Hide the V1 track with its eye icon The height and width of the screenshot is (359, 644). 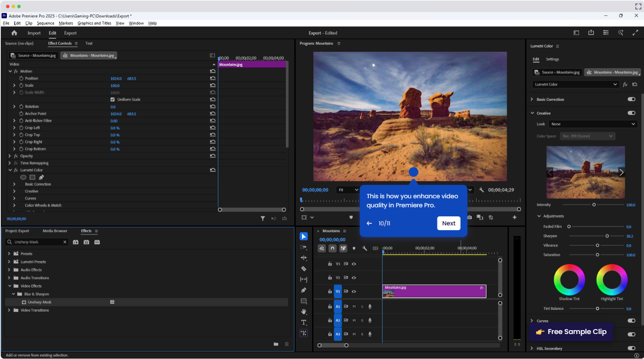click(354, 291)
